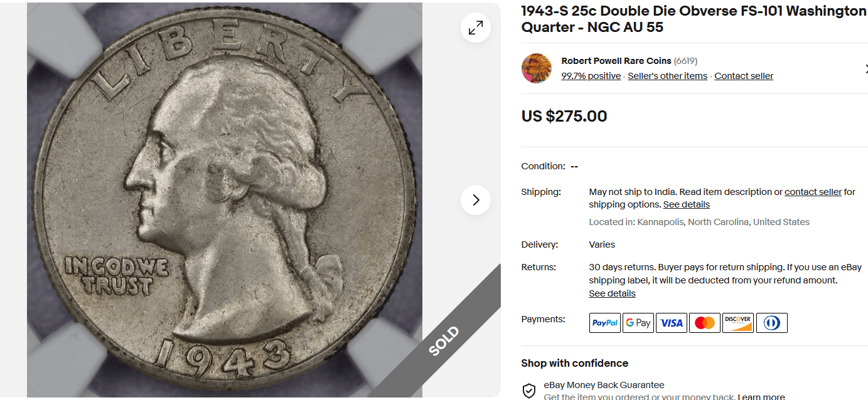The height and width of the screenshot is (400, 868).
Task: Click the contact seller link in shipping info
Action: point(813,191)
